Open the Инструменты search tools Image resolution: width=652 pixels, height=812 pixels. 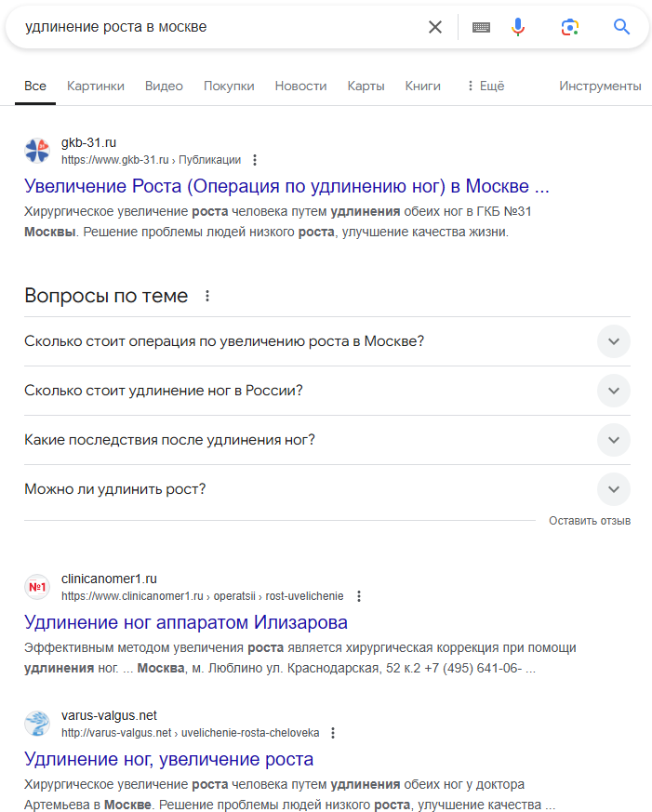pyautogui.click(x=600, y=86)
